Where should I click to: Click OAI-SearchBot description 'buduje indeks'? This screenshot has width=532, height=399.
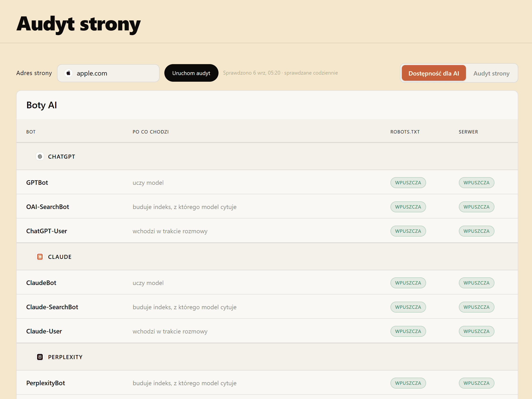point(185,207)
